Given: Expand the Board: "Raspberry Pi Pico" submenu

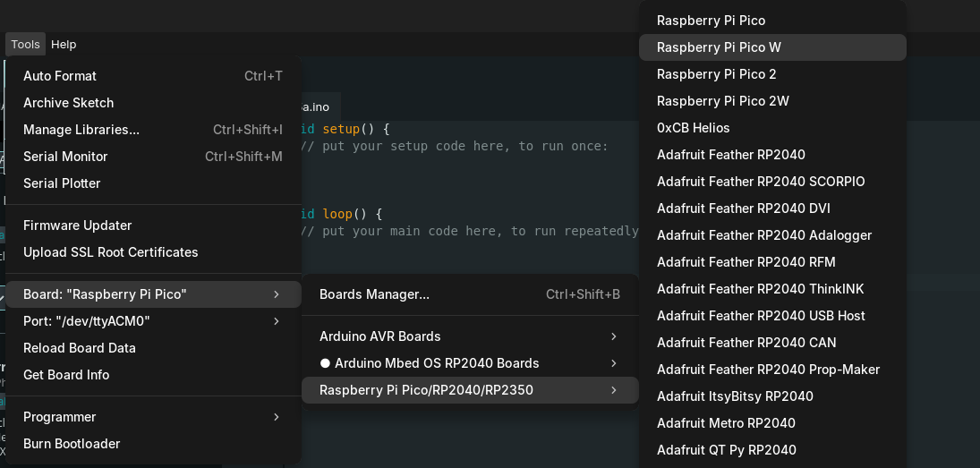Looking at the screenshot, I should click(x=153, y=294).
